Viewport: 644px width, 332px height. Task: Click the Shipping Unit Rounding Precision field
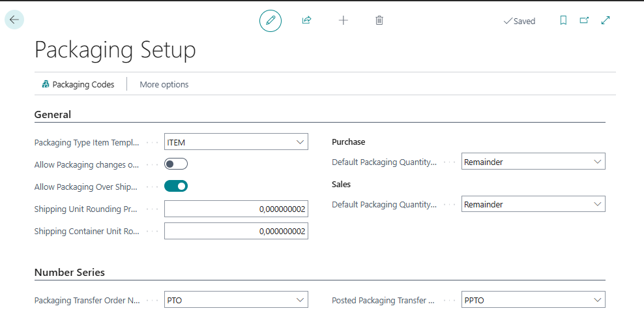236,209
